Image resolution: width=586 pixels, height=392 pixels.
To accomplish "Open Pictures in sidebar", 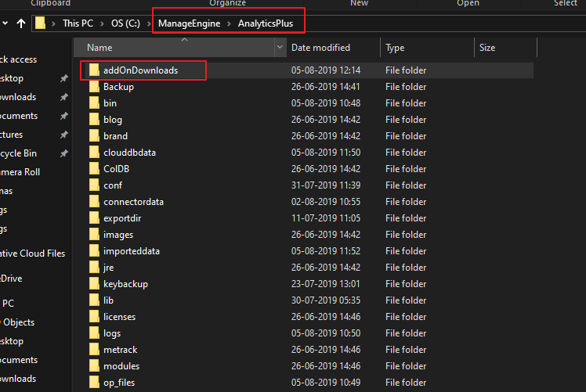I will [x=11, y=135].
